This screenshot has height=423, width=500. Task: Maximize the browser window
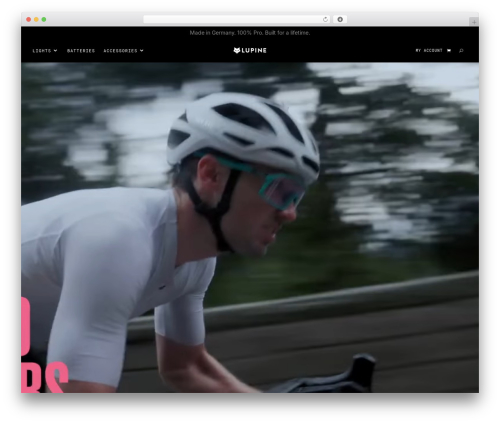44,19
